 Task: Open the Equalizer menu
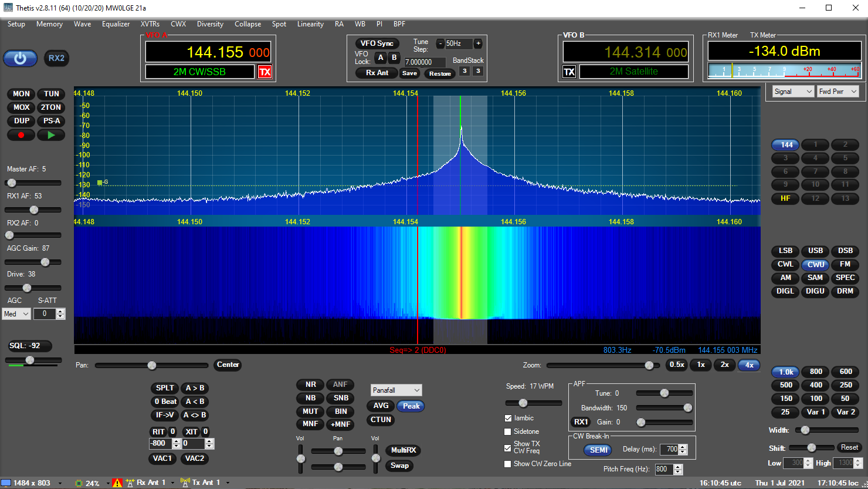pyautogui.click(x=116, y=24)
